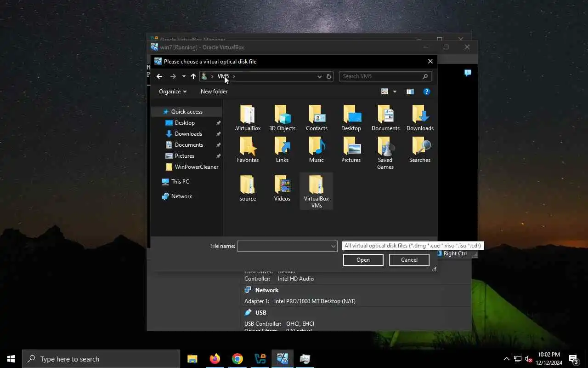This screenshot has height=368, width=588.
Task: Go up one folder level
Action: [x=193, y=76]
